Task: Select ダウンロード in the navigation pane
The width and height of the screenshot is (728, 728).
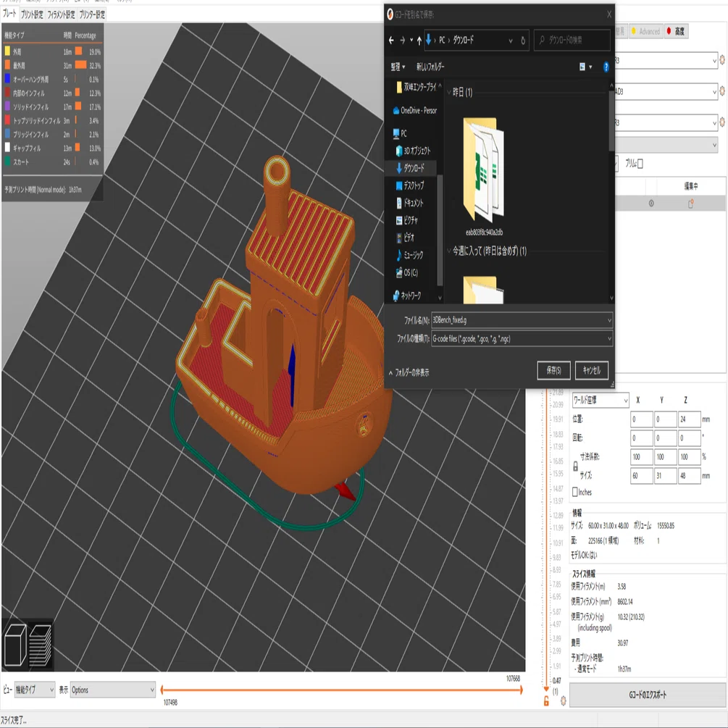Action: pyautogui.click(x=409, y=168)
